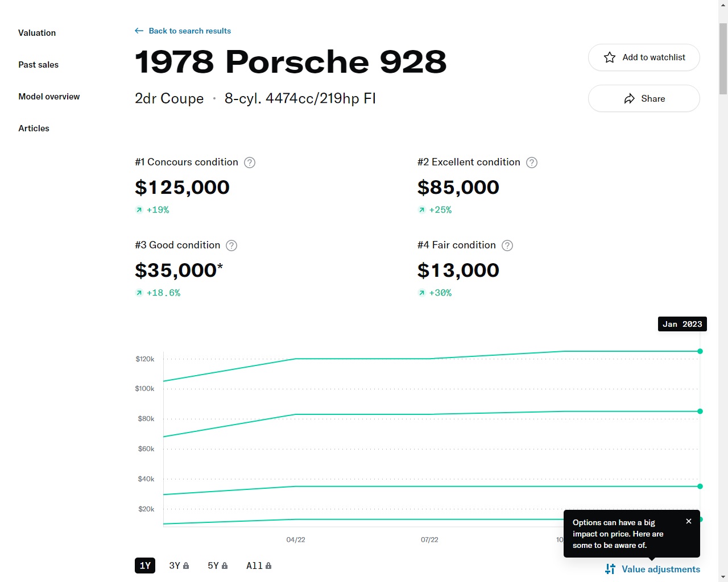Click the $125,000 Concours value
The height and width of the screenshot is (582, 728).
(182, 188)
